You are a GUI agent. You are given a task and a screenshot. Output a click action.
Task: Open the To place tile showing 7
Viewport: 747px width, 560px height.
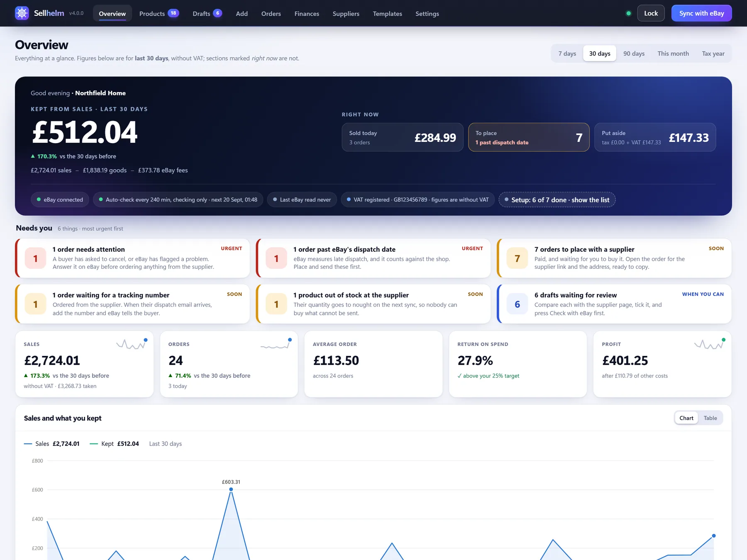[x=529, y=137]
